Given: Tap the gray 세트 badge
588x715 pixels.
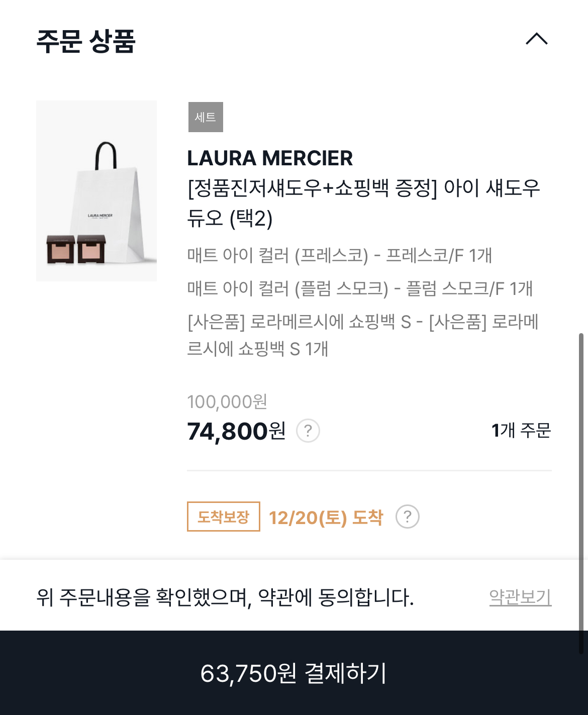Looking at the screenshot, I should 206,117.
